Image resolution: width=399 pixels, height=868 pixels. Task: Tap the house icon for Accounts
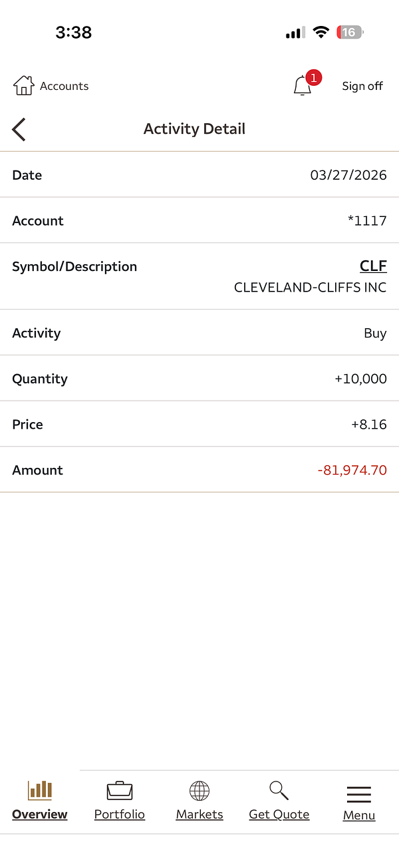[x=23, y=86]
